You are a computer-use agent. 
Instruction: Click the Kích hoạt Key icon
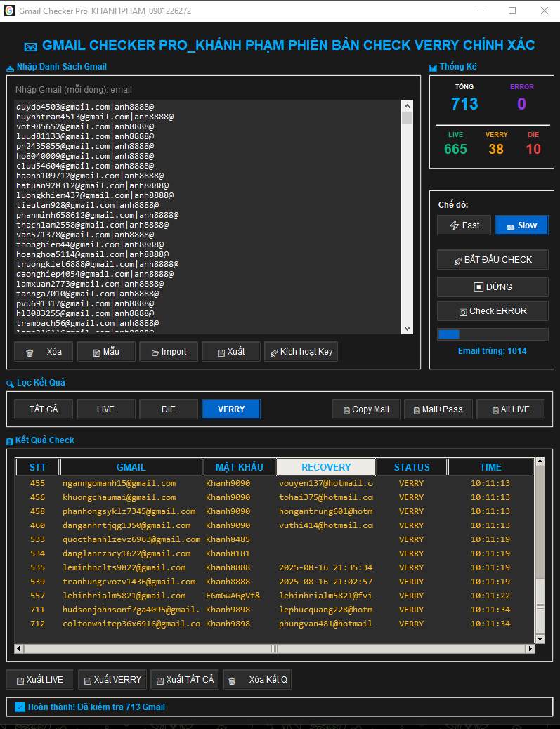(273, 353)
